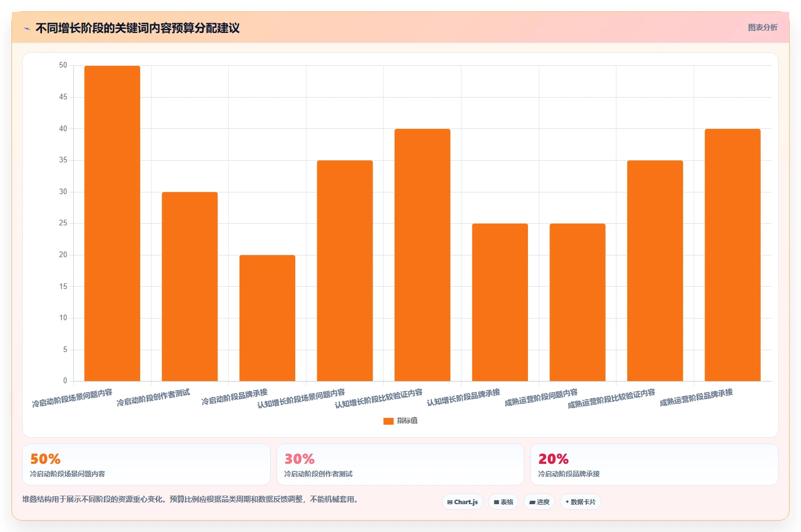
Task: Click the 冷启动阶段场景问题内容 bar at 50
Action: pos(112,223)
